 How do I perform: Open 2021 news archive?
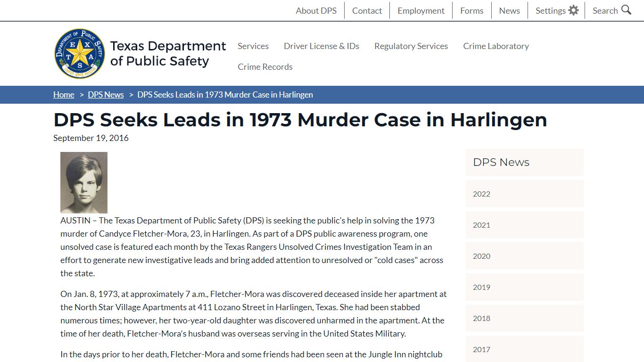pos(525,225)
